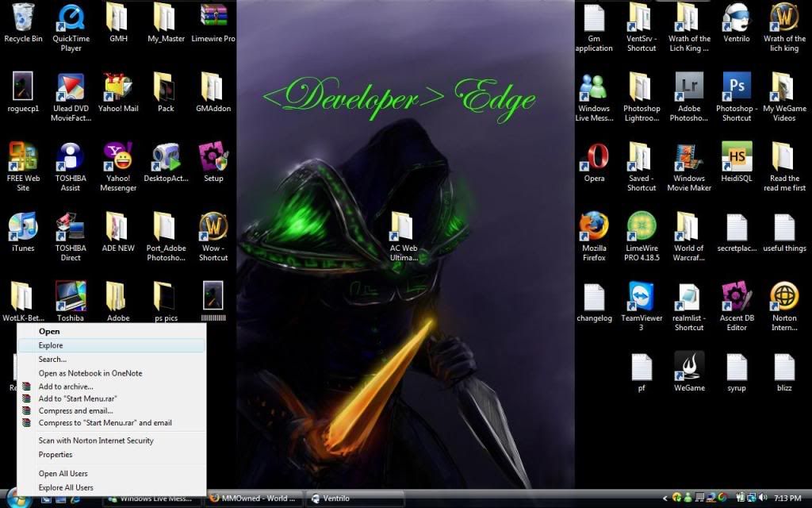This screenshot has width=812, height=508.
Task: Open Properties from the context menu
Action: pos(112,455)
